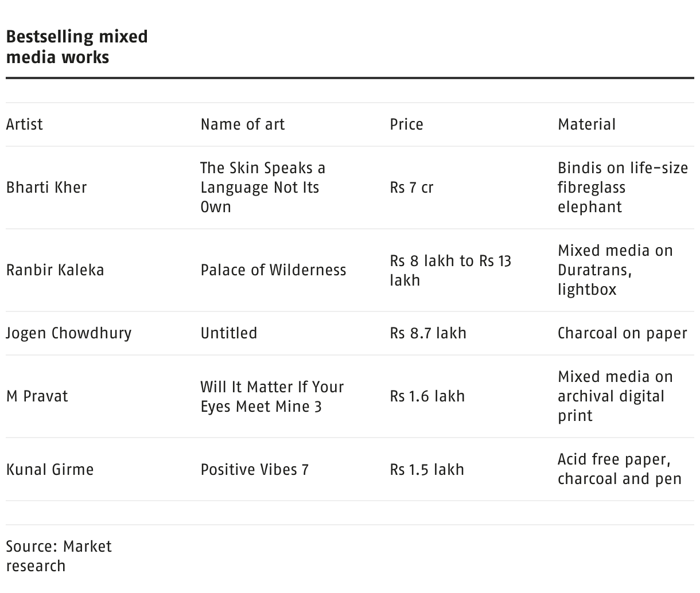Select the "Name of art" column header
The height and width of the screenshot is (593, 700).
tap(242, 124)
